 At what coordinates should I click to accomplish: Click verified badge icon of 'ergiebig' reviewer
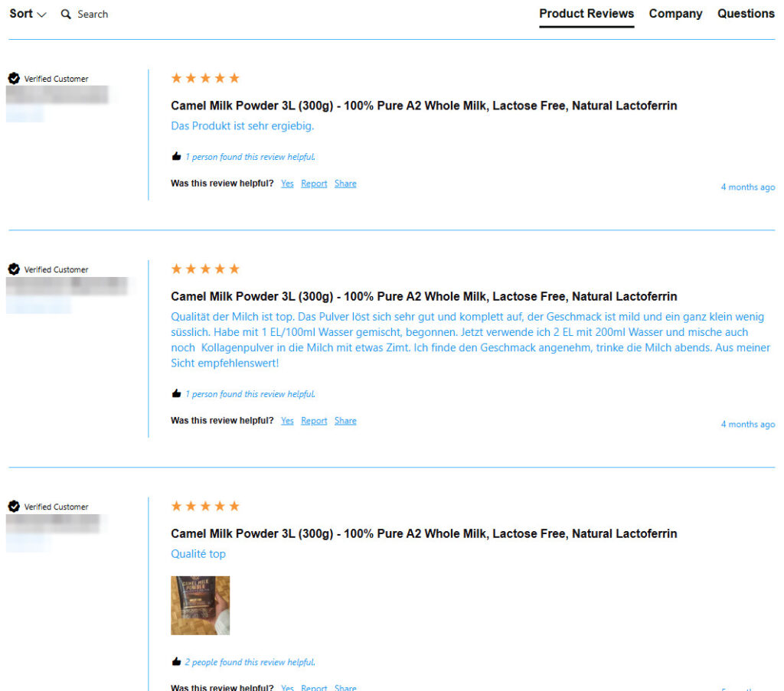[14, 79]
